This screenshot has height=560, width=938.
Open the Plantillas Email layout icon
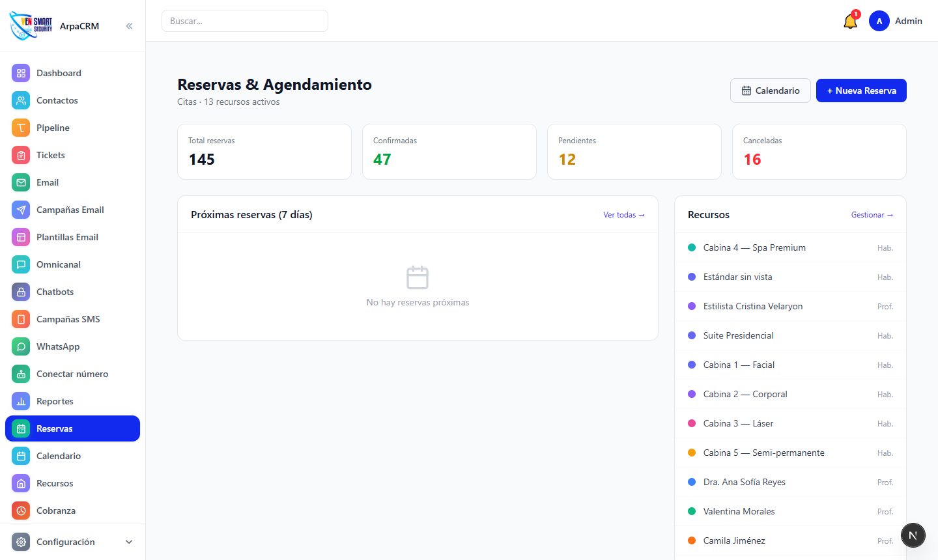pos(21,237)
